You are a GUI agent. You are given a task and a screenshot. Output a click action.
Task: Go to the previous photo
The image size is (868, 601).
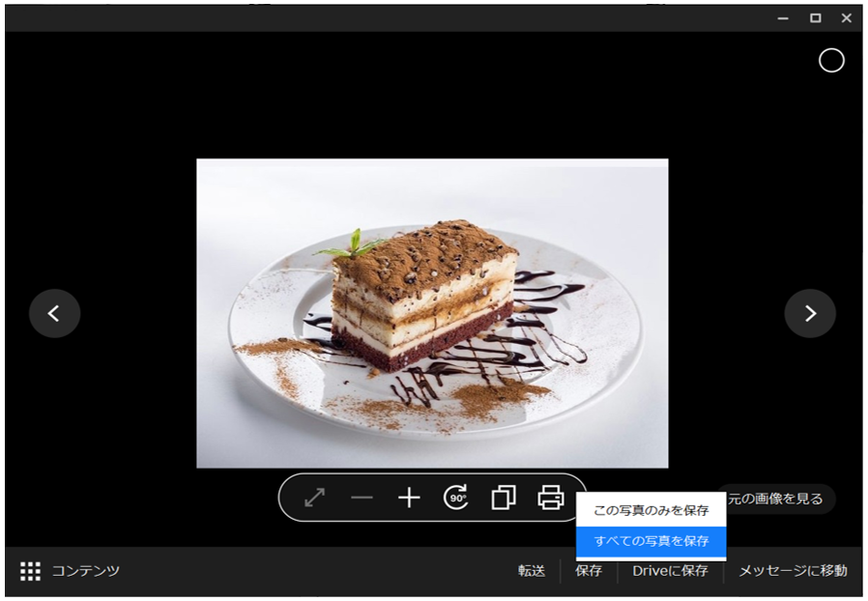click(54, 313)
